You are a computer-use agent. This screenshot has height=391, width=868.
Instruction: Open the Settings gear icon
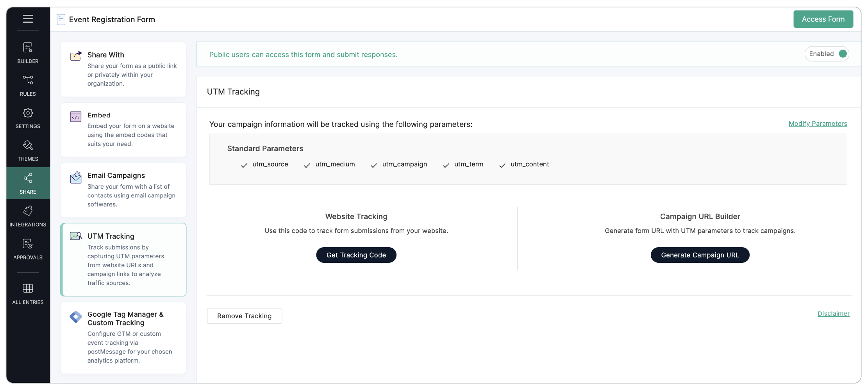point(28,113)
